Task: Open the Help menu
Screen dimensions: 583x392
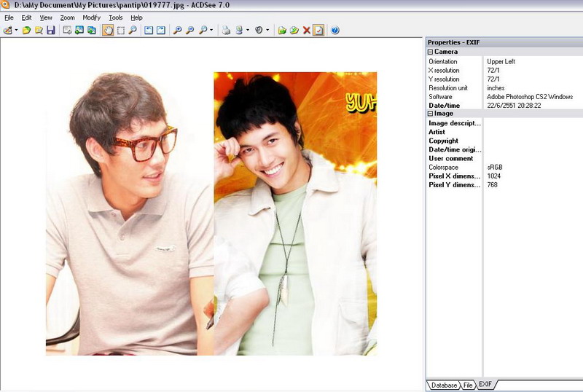Action: coord(136,17)
